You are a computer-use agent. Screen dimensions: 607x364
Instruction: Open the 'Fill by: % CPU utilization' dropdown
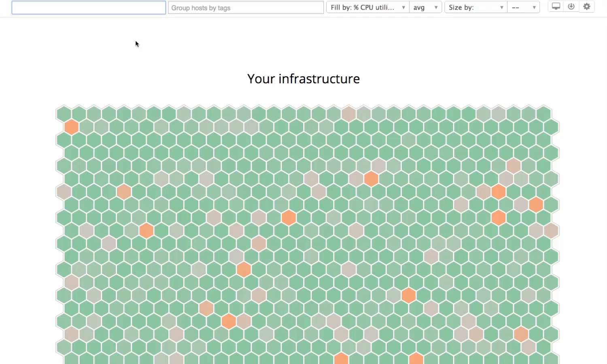[x=366, y=7]
